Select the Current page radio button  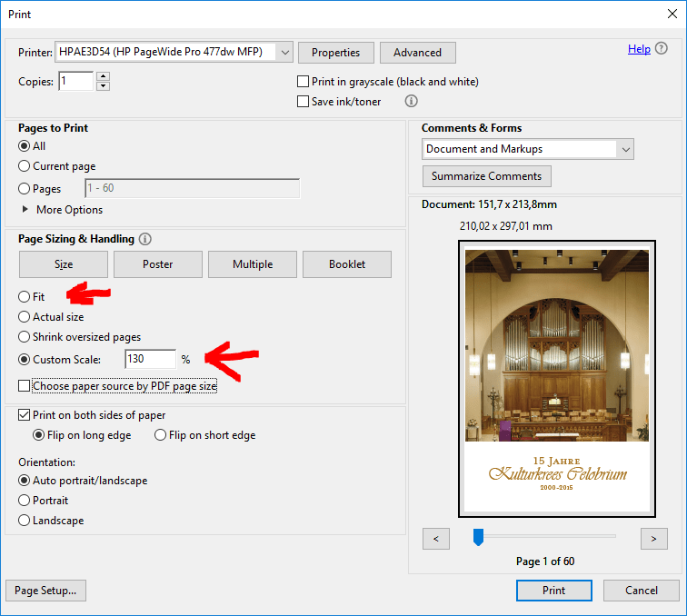[x=25, y=166]
